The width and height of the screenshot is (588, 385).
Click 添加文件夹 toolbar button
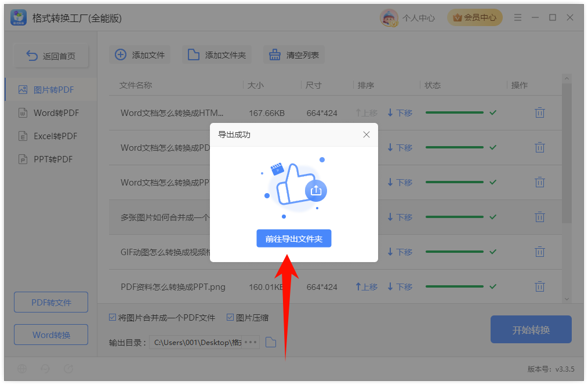coord(217,55)
